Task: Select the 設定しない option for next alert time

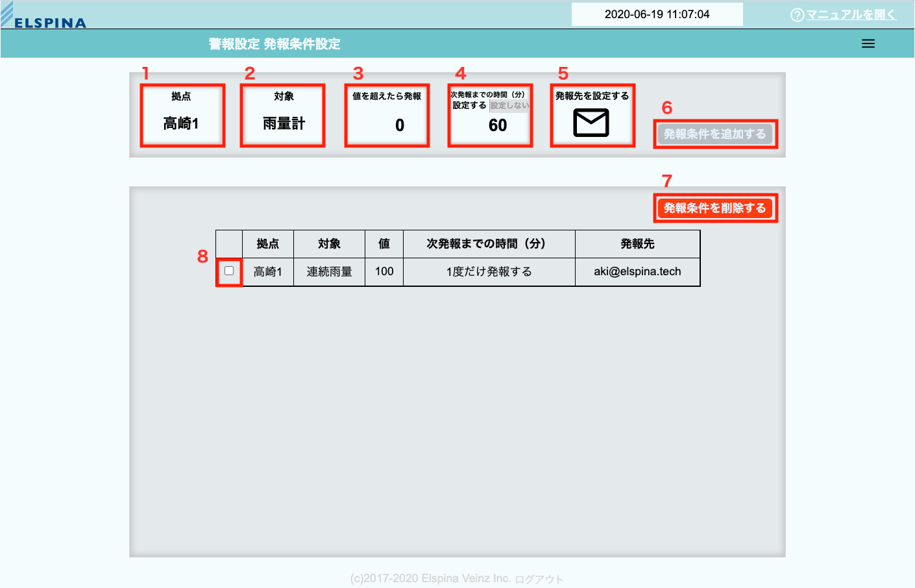Action: [509, 105]
